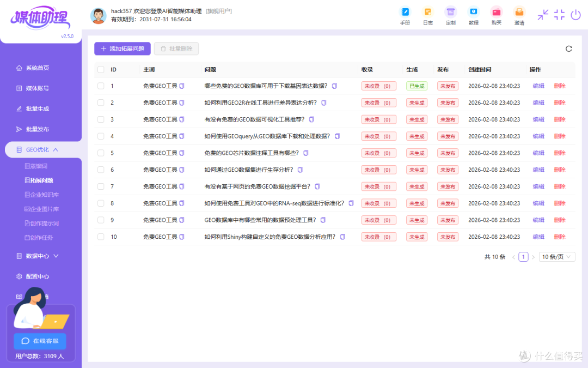
Task: Select 创作提示词 submenu item
Action: tap(41, 223)
